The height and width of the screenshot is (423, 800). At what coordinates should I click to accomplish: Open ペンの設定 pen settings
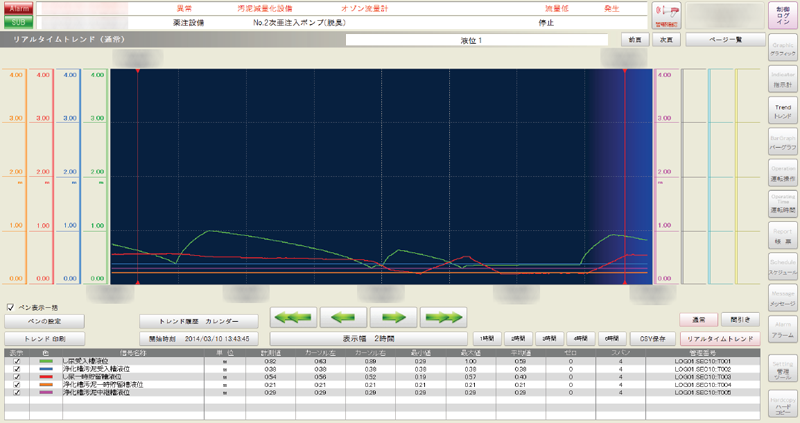44,321
